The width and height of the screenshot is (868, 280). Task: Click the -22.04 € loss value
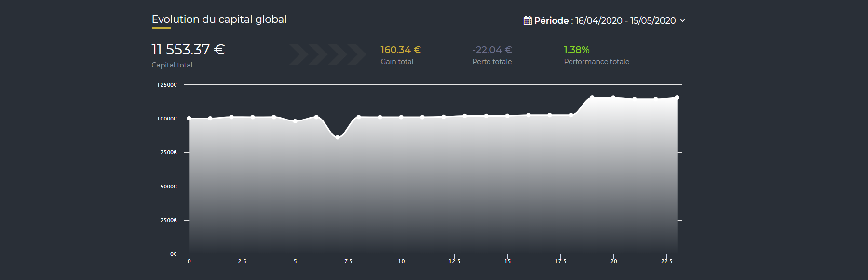click(x=492, y=50)
